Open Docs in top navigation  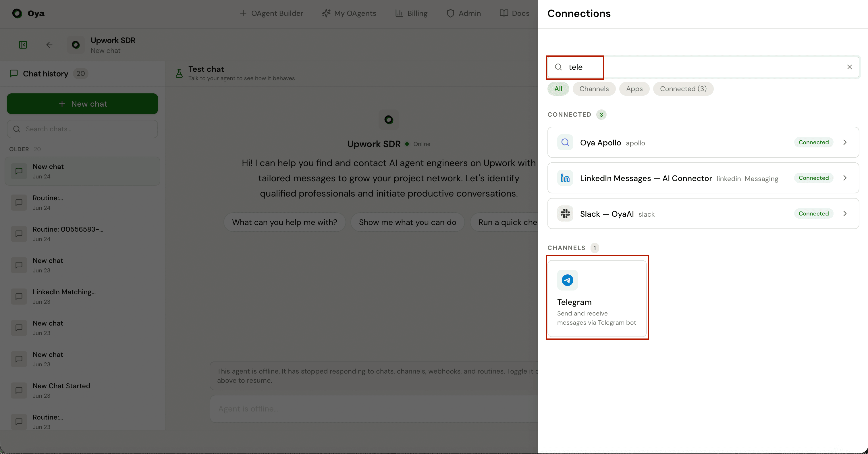(x=514, y=13)
